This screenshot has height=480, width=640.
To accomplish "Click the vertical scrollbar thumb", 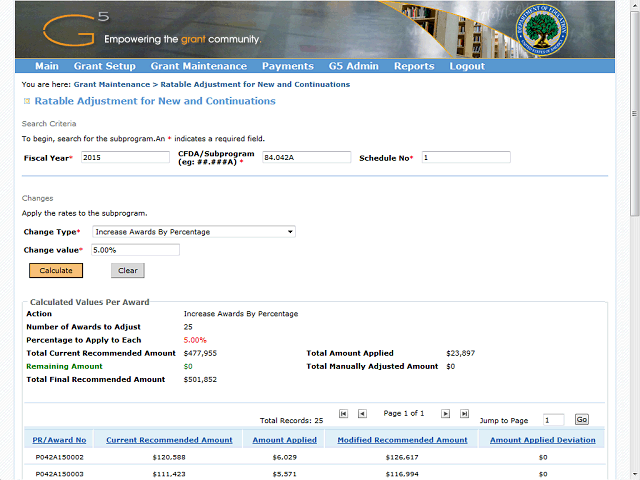I will [634, 113].
